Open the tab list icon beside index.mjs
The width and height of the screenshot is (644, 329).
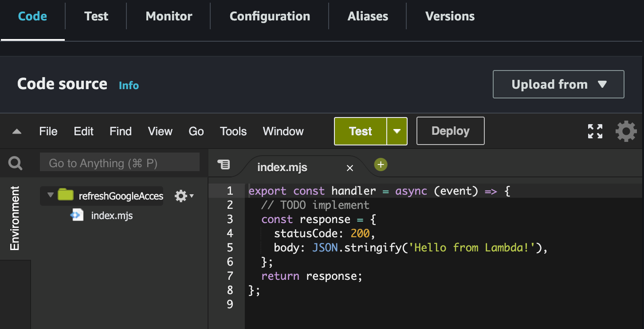click(x=224, y=164)
